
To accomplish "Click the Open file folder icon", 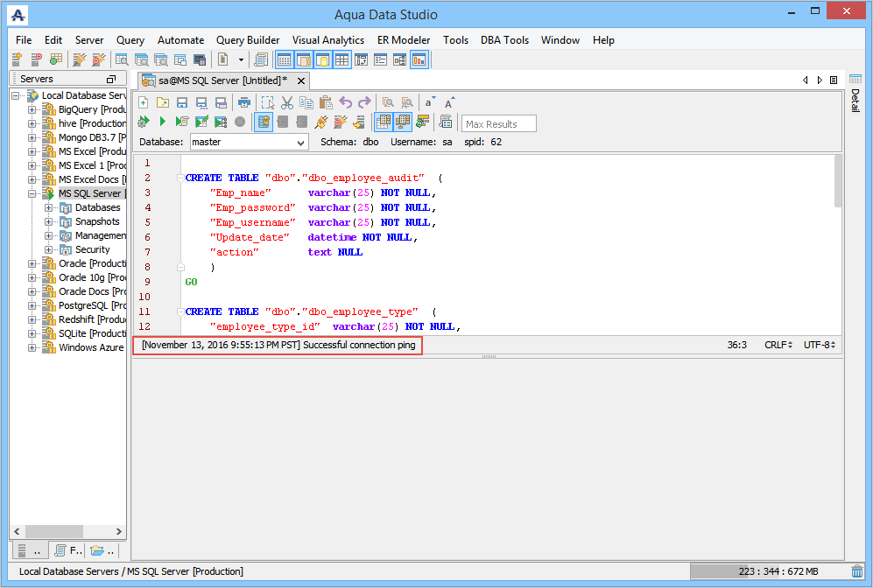I will (163, 102).
